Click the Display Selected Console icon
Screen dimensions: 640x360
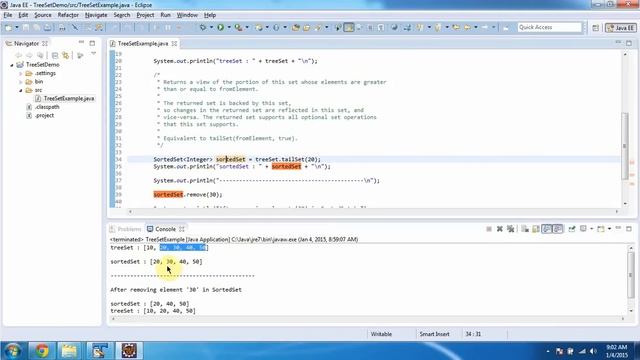point(583,229)
